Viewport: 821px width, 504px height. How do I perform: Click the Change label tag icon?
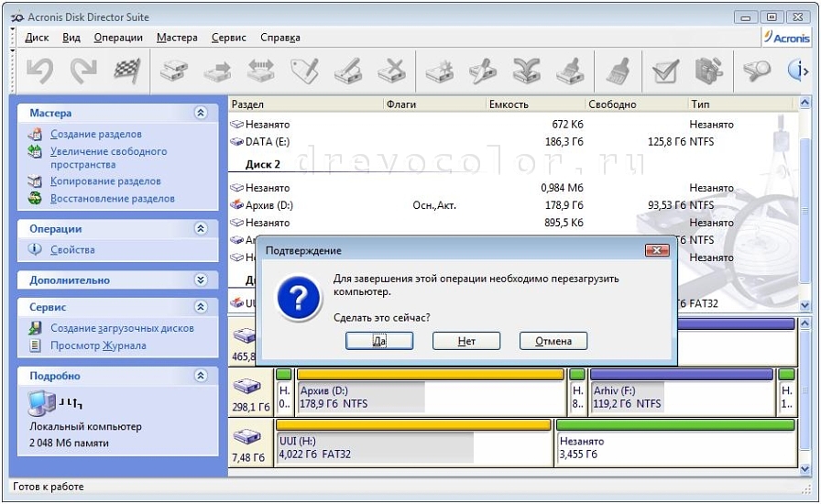305,71
